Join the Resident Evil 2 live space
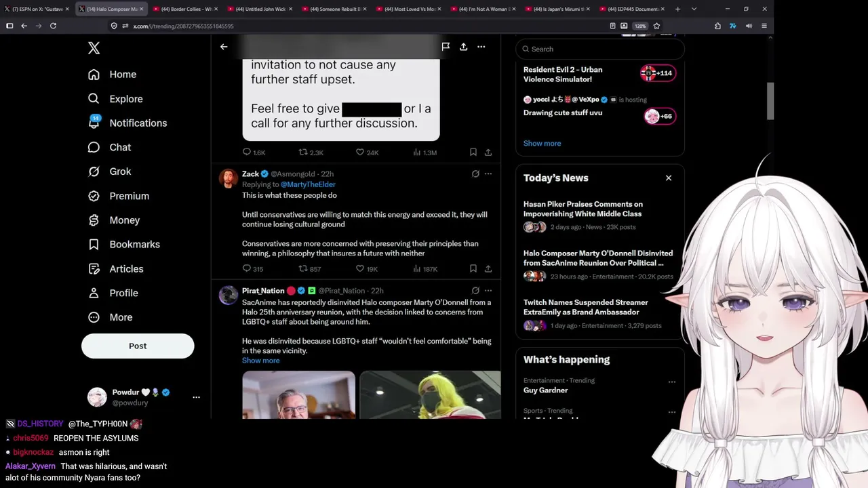This screenshot has height=488, width=868. coord(658,73)
